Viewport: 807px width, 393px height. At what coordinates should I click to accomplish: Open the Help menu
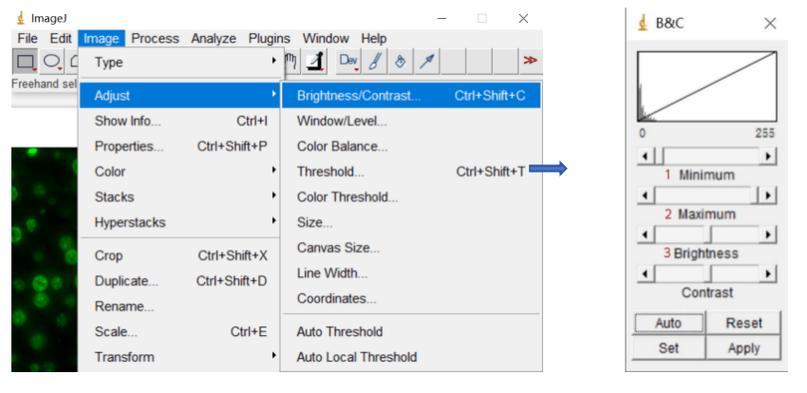pos(374,39)
